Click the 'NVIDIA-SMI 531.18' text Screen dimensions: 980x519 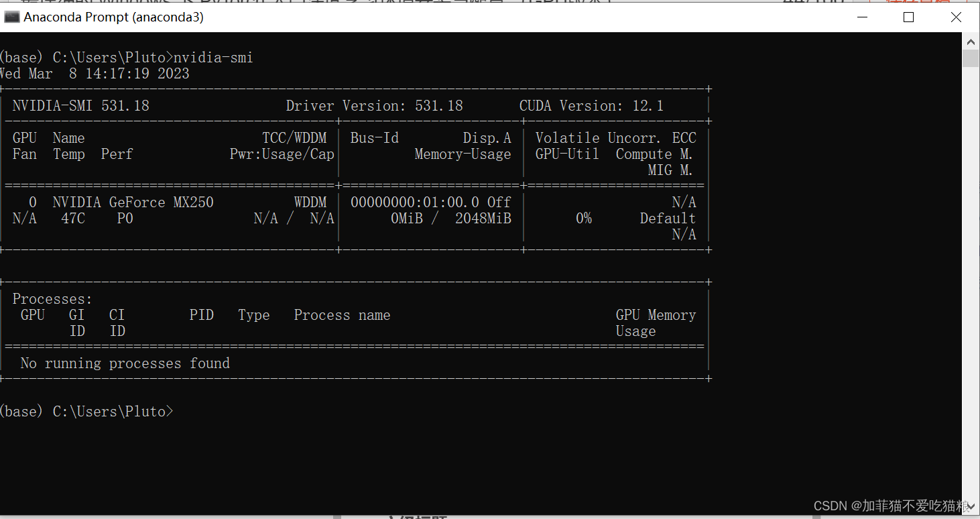(x=80, y=106)
